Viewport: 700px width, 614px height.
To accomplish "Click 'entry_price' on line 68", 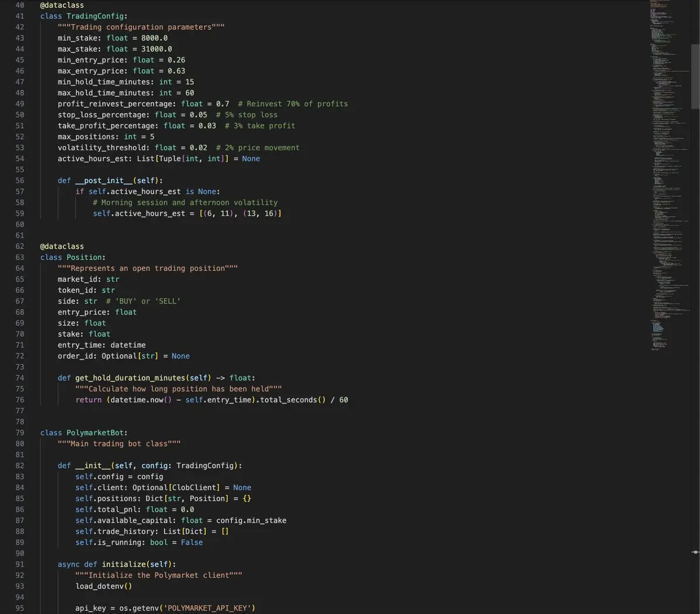I will [x=82, y=312].
